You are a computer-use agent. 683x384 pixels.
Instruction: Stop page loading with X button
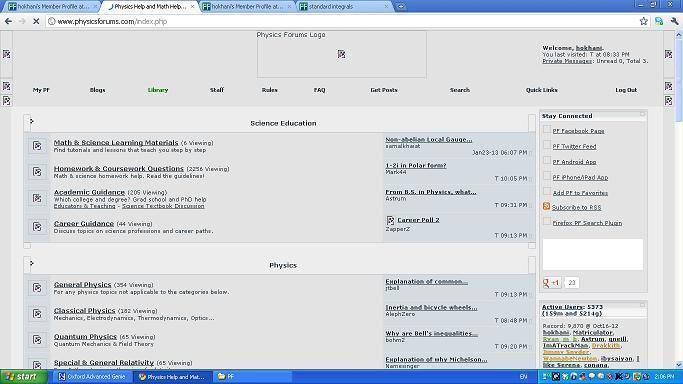point(36,21)
